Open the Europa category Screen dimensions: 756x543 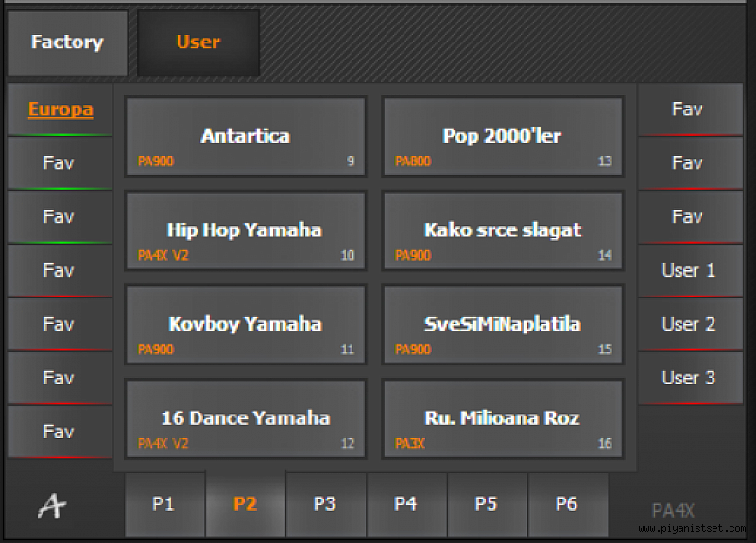(60, 110)
